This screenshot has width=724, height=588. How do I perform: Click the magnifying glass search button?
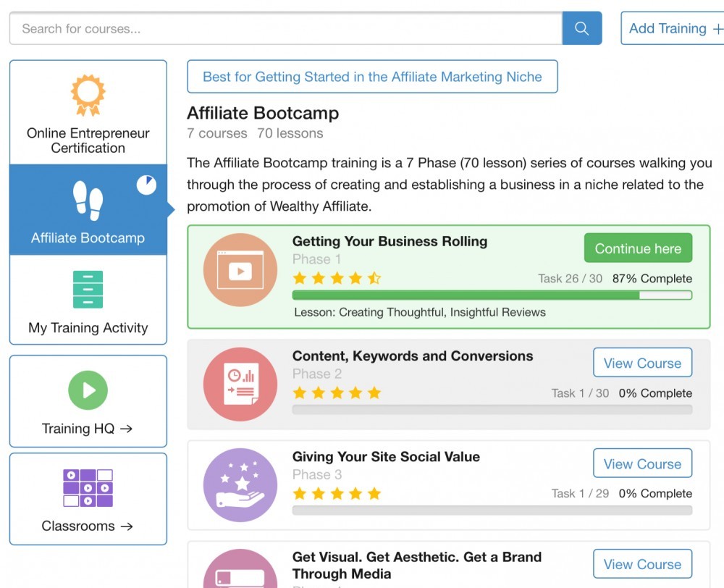[582, 28]
